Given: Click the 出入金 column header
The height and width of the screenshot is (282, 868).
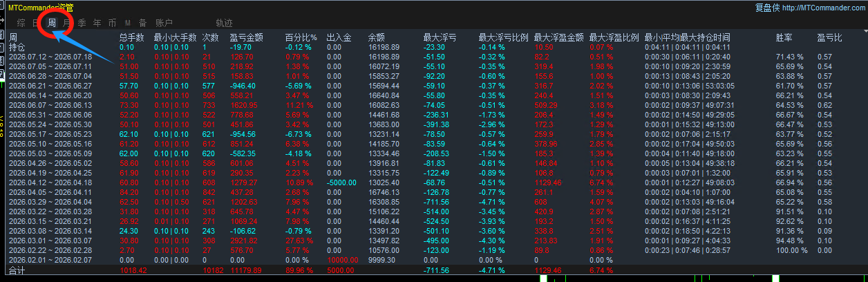Looking at the screenshot, I should (339, 37).
